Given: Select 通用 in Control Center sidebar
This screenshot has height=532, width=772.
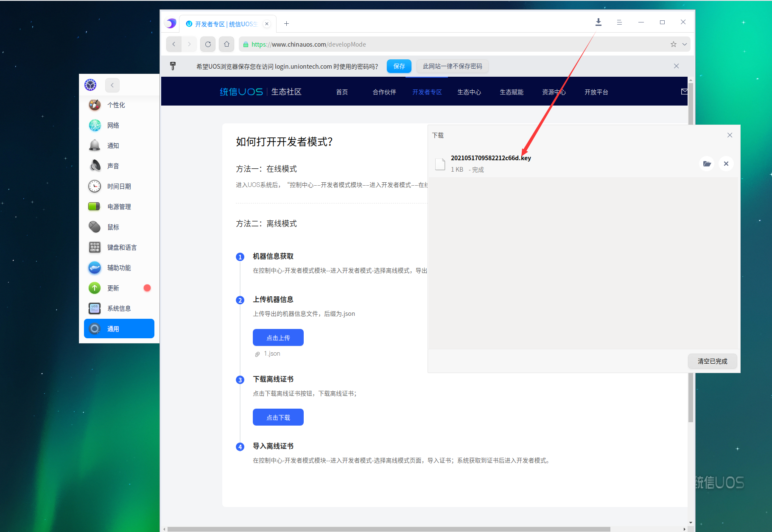Looking at the screenshot, I should [x=119, y=329].
